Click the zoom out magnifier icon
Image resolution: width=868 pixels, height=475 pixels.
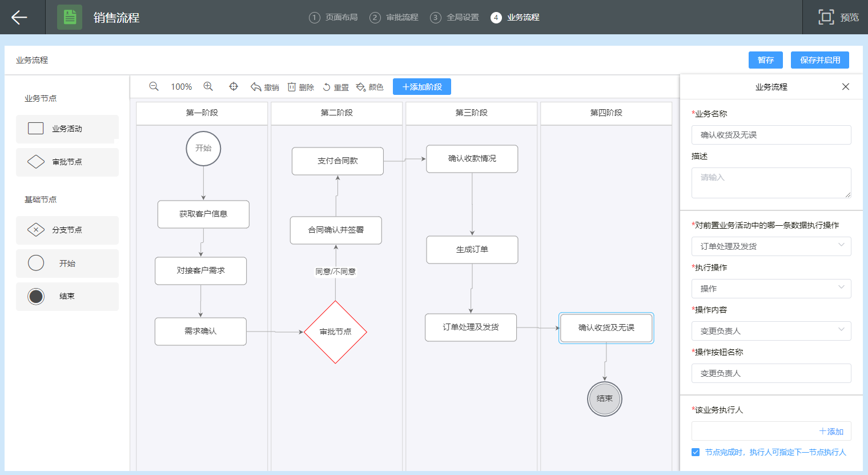tap(154, 86)
